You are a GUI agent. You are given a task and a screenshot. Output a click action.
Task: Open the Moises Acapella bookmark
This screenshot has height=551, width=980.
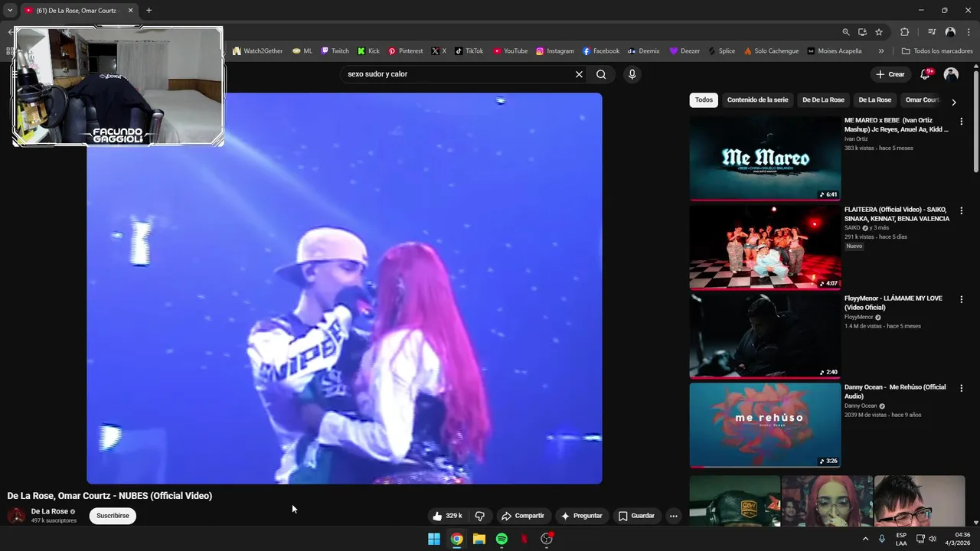834,51
